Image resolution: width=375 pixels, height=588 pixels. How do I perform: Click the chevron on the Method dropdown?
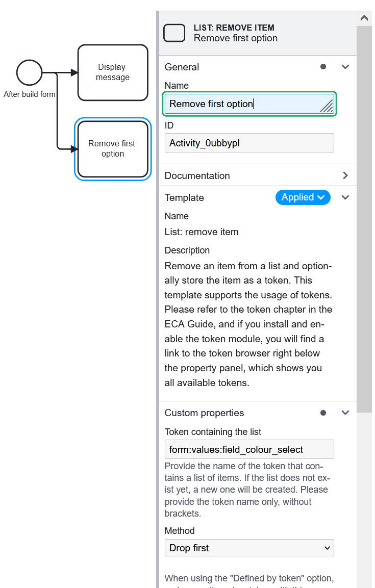pyautogui.click(x=327, y=547)
